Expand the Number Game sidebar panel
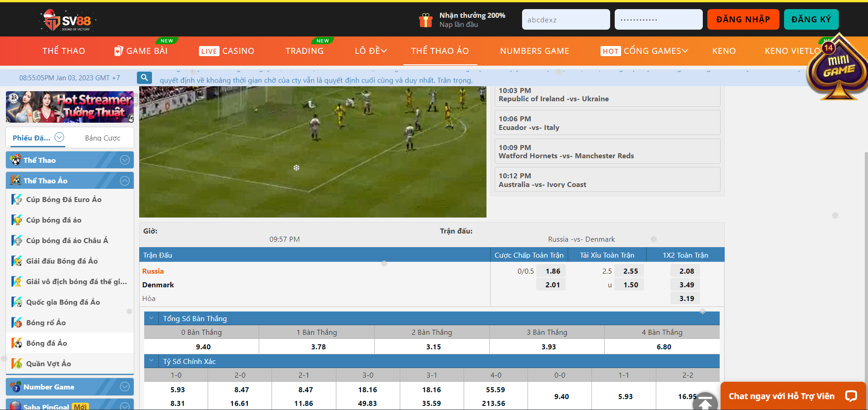 click(x=125, y=387)
